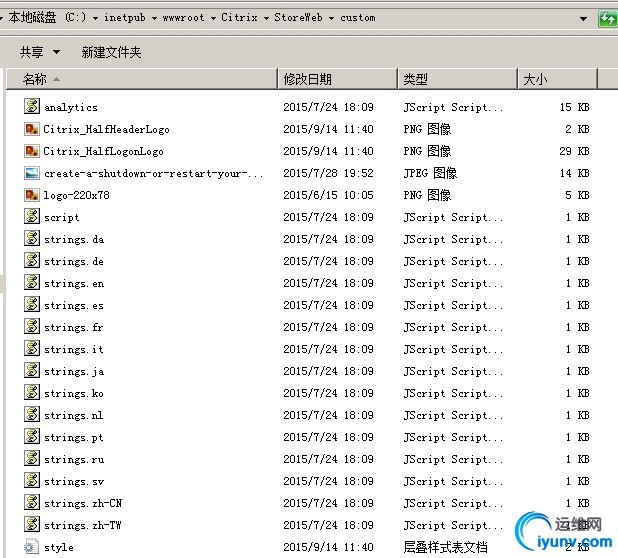
Task: Click the JPEG 图像 type cell
Action: [x=430, y=173]
